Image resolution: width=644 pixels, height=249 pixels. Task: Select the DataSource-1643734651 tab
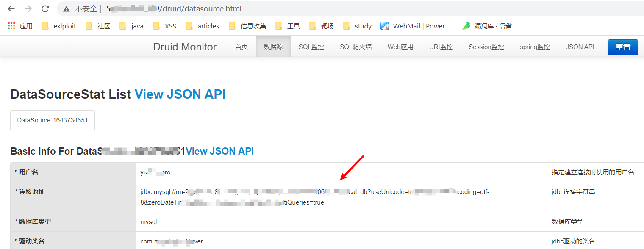[x=53, y=120]
